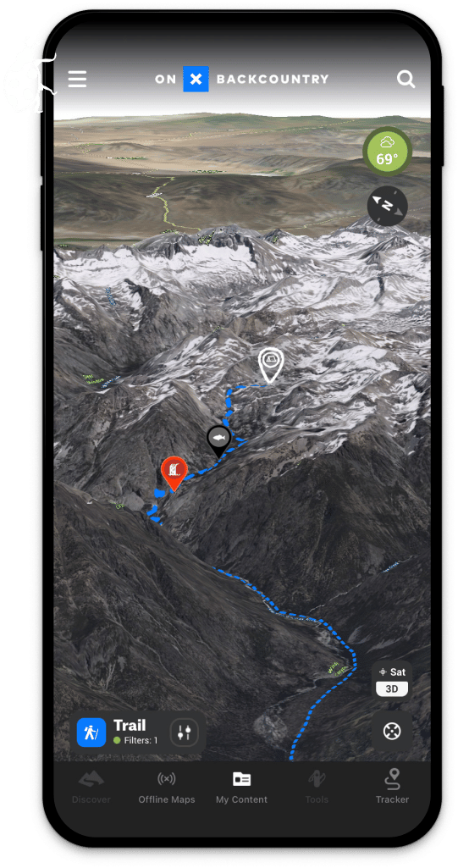The height and width of the screenshot is (868, 458).
Task: Open the hamburger menu
Action: click(77, 79)
